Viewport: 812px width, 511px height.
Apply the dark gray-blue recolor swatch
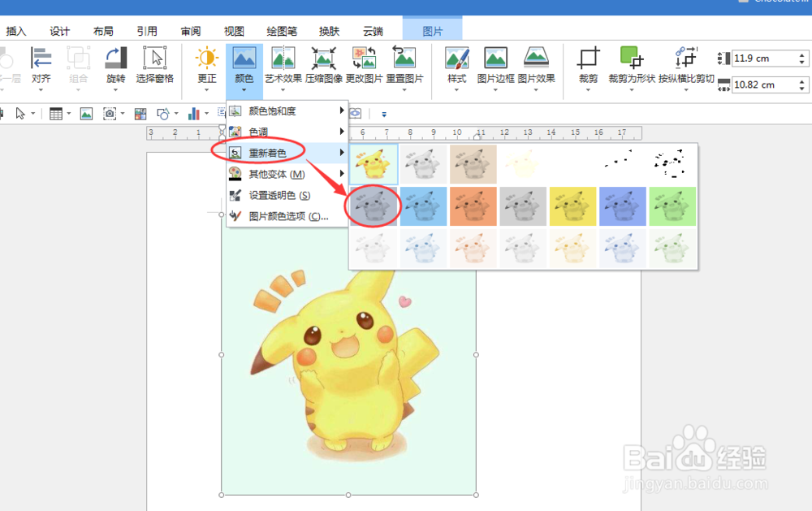coord(374,206)
